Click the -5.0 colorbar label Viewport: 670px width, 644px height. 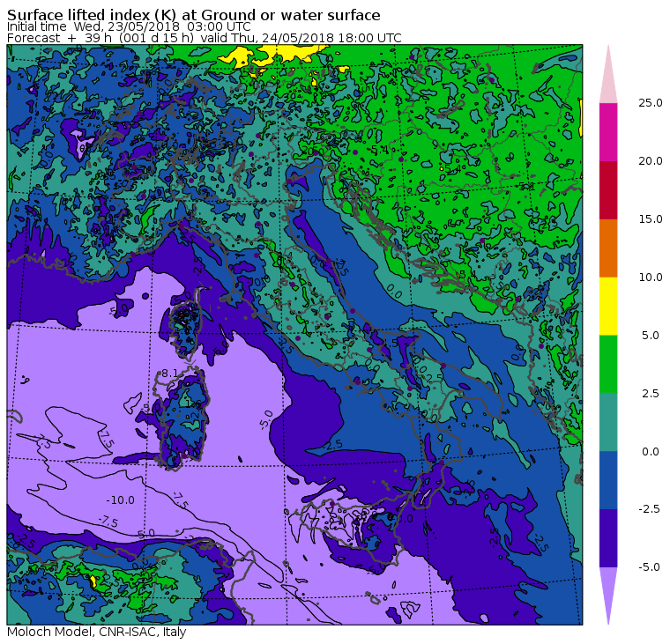point(649,567)
